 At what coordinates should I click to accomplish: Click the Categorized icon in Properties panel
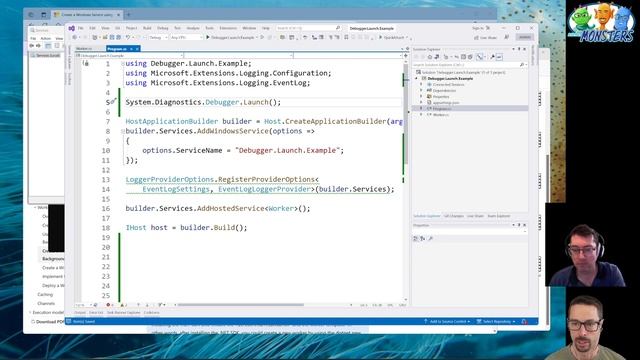(416, 238)
